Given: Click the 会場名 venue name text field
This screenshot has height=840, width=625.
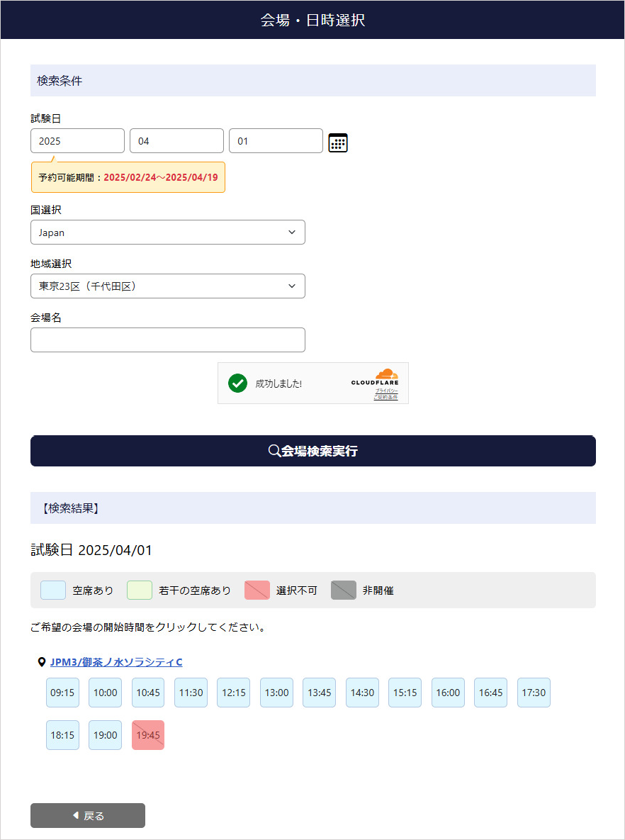Looking at the screenshot, I should 168,340.
